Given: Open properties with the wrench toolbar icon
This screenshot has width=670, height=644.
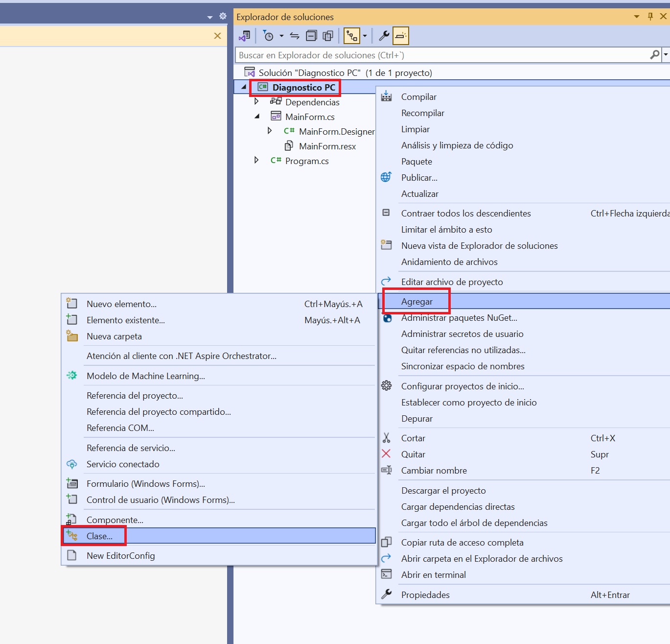Looking at the screenshot, I should [x=384, y=36].
